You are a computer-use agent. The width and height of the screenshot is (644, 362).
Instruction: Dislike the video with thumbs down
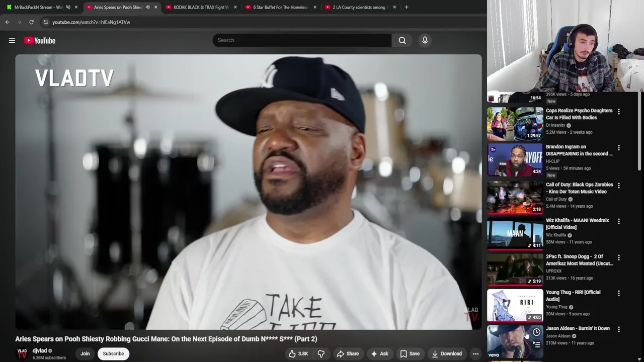321,353
